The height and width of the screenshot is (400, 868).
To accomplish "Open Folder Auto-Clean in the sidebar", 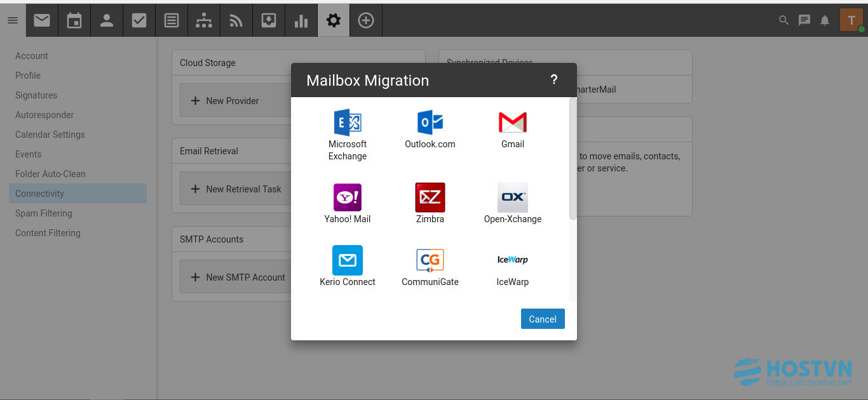I will click(x=50, y=174).
